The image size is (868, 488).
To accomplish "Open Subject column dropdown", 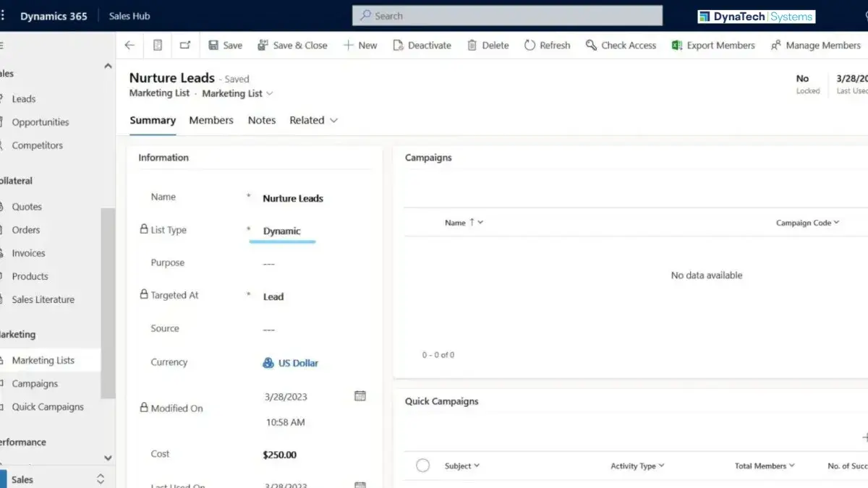I will (477, 466).
